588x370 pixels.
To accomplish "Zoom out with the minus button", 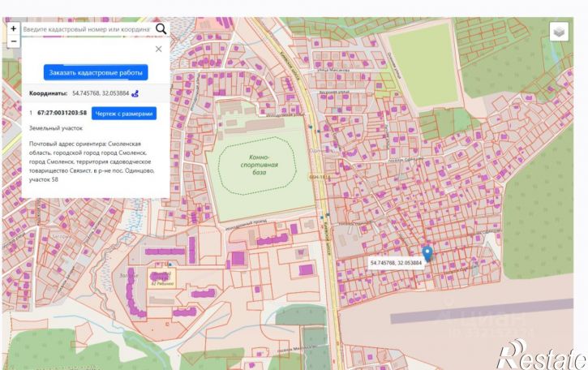I will coord(14,41).
